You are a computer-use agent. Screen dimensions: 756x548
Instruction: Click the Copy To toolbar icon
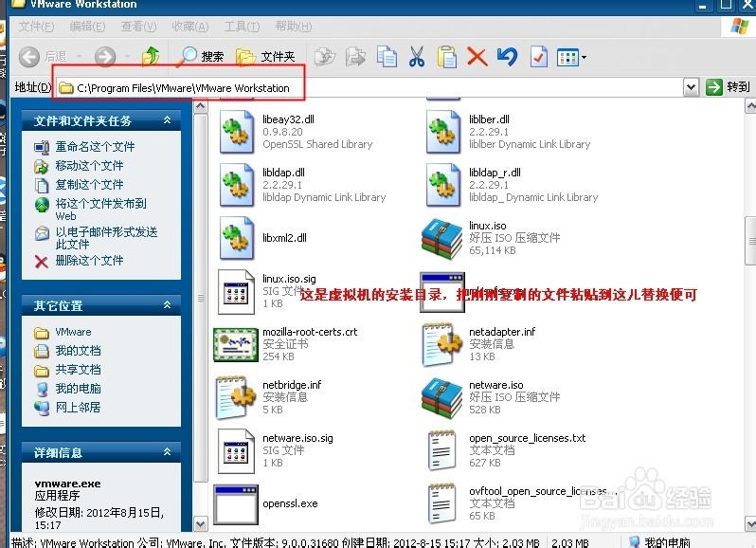coord(356,57)
